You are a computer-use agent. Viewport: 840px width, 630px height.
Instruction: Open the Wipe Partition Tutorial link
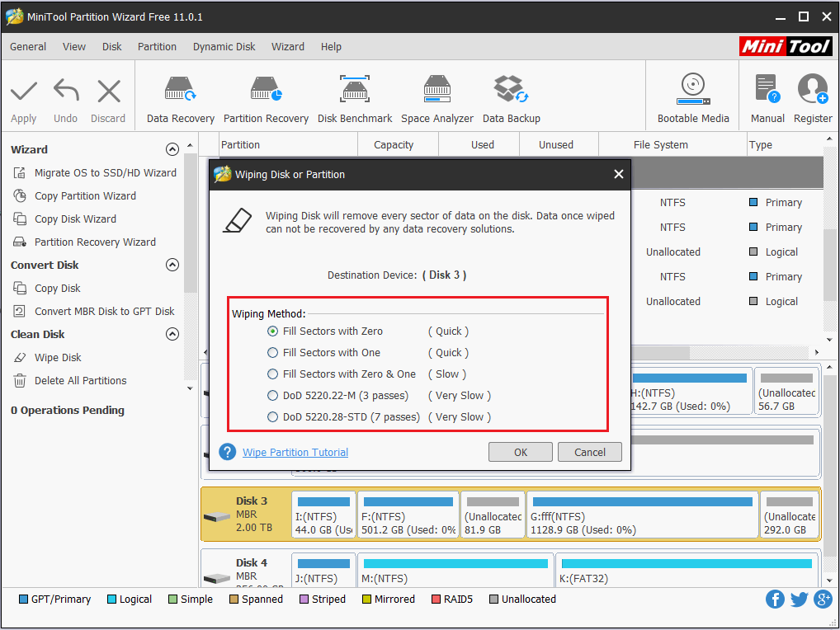point(295,452)
